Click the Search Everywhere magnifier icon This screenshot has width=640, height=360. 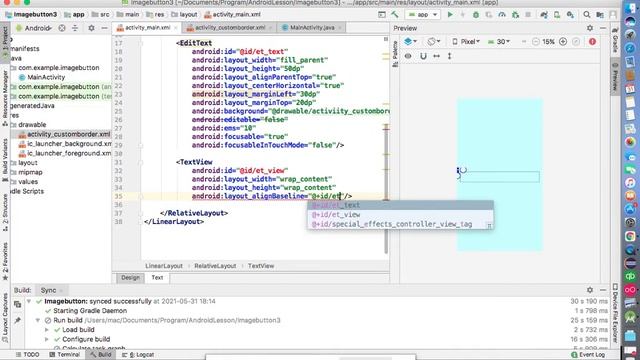(587, 15)
